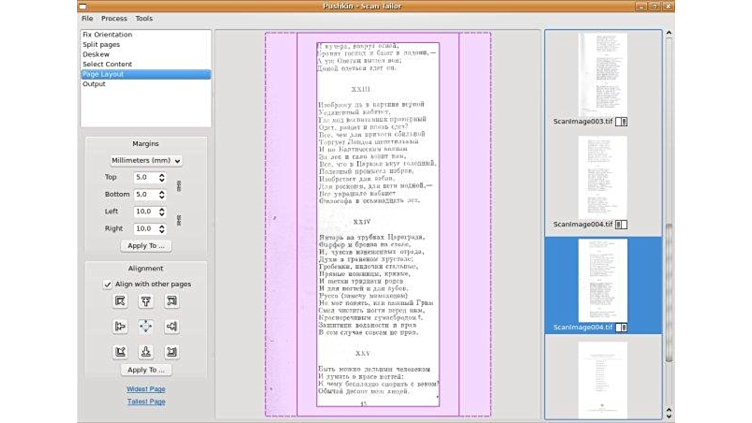Open the Millimeters (mm) units dropdown
752x423 pixels.
(x=146, y=161)
